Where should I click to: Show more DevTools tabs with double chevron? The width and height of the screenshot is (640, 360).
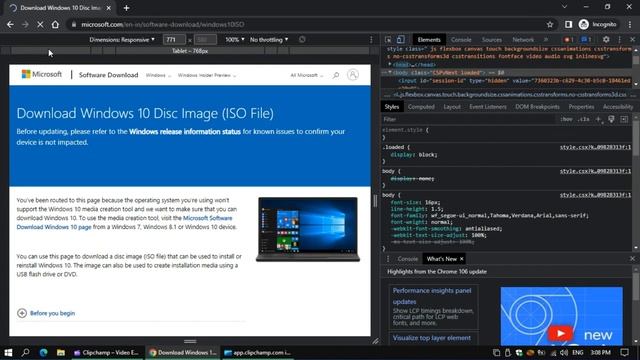[546, 40]
